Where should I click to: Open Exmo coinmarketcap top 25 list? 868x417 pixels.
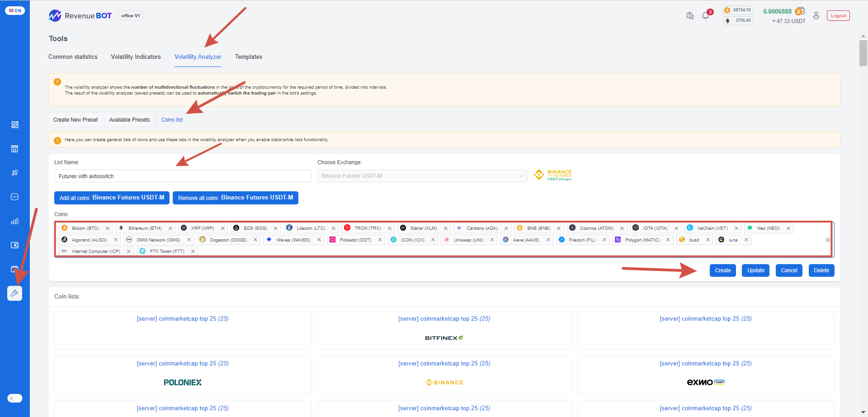click(706, 375)
